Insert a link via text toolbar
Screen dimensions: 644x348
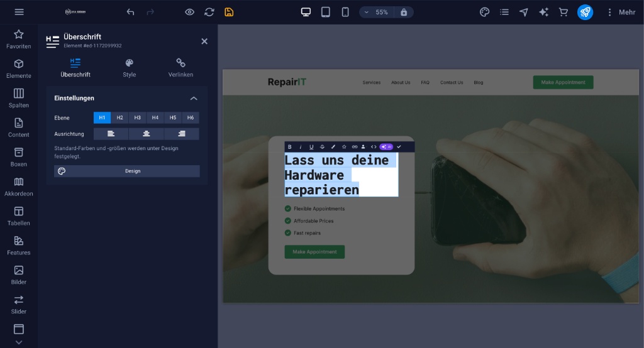click(355, 147)
